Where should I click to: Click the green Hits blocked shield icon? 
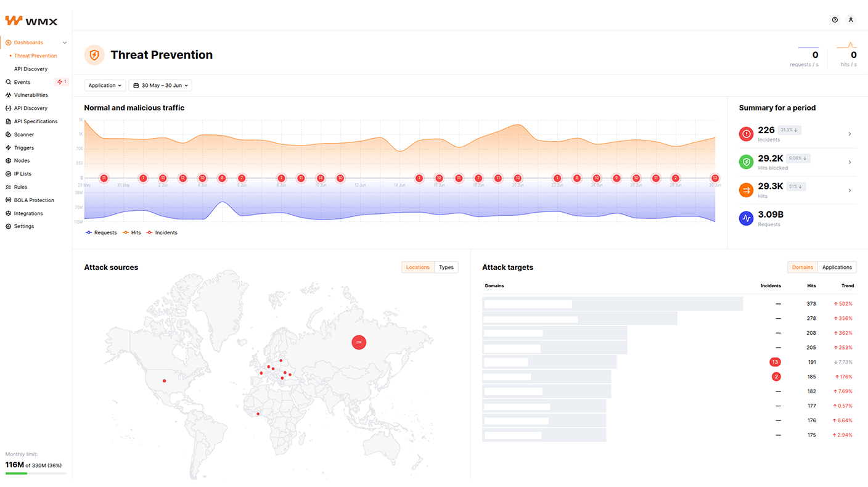tap(746, 162)
